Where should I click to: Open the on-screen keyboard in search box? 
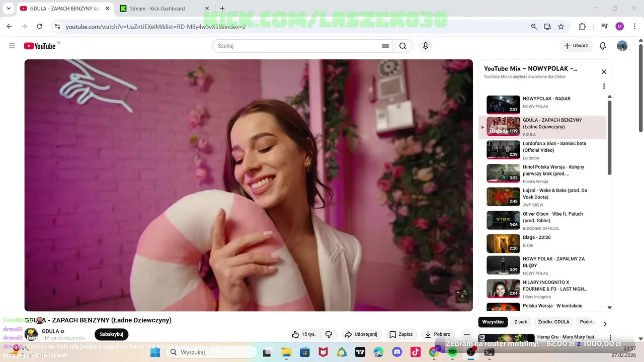[x=385, y=46]
